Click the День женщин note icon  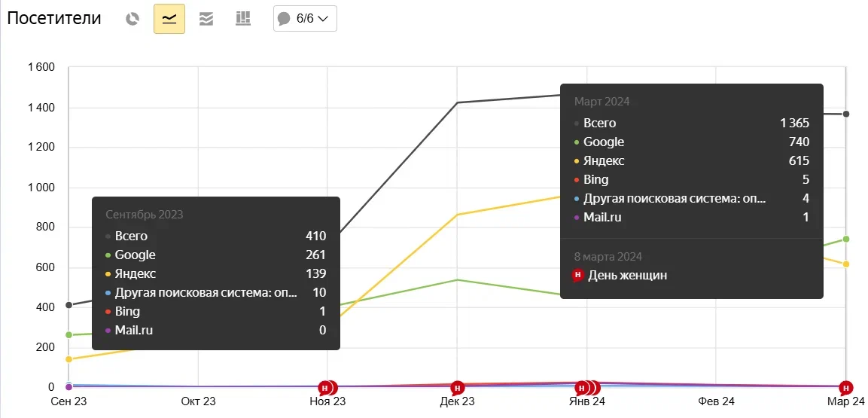(x=577, y=276)
